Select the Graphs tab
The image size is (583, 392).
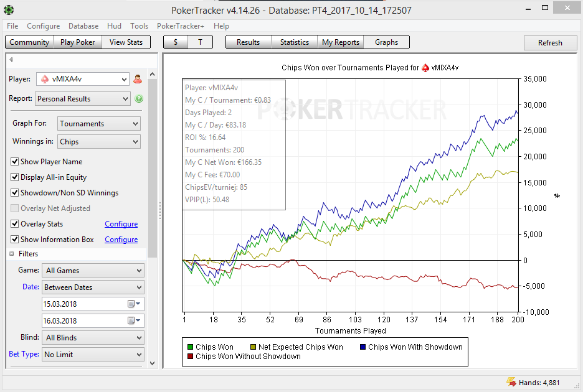[386, 42]
